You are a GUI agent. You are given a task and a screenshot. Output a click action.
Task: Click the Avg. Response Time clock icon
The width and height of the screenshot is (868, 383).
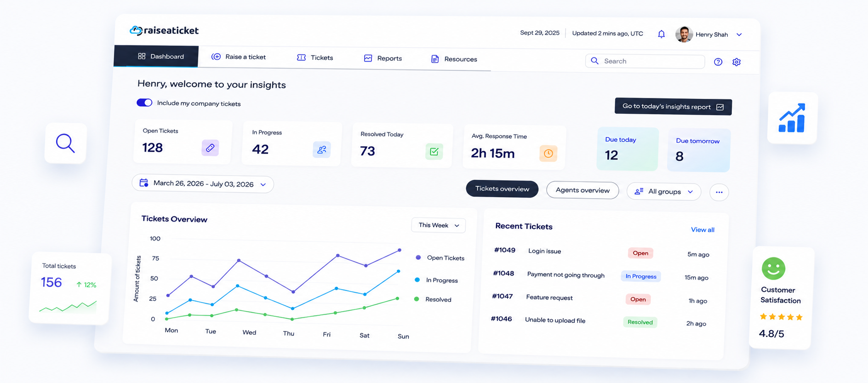pyautogui.click(x=548, y=154)
